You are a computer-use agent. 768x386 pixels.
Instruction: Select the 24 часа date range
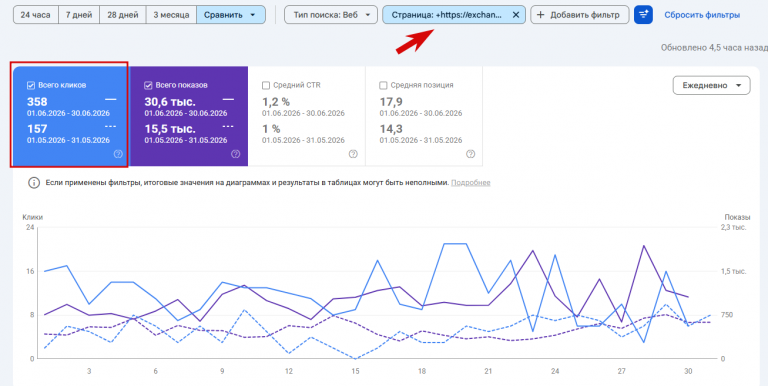coord(36,15)
